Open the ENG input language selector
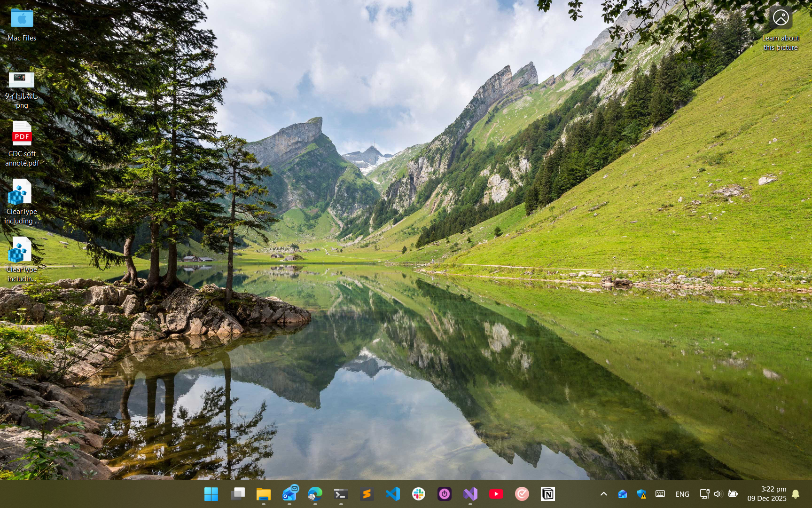Screen dimensions: 812x508 682,494
